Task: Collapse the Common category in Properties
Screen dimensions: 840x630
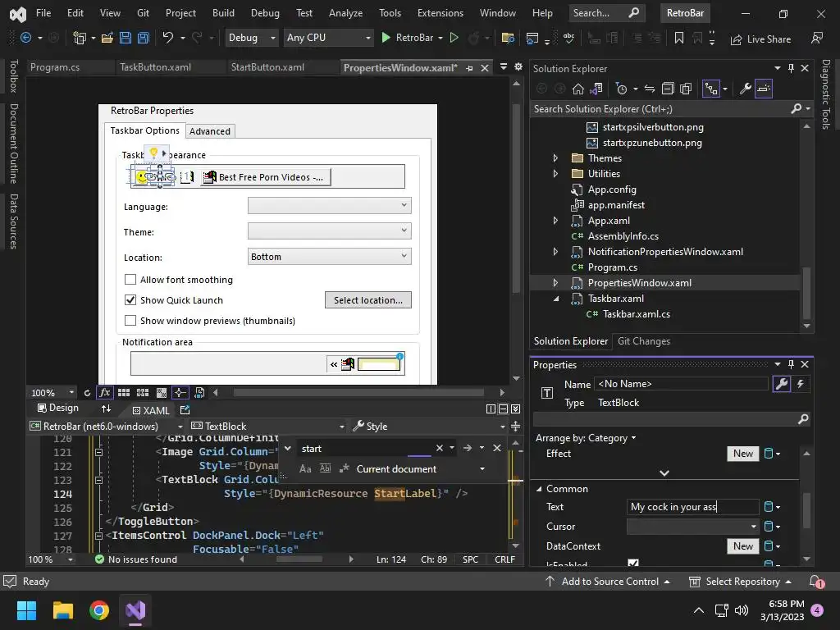Action: [539, 489]
